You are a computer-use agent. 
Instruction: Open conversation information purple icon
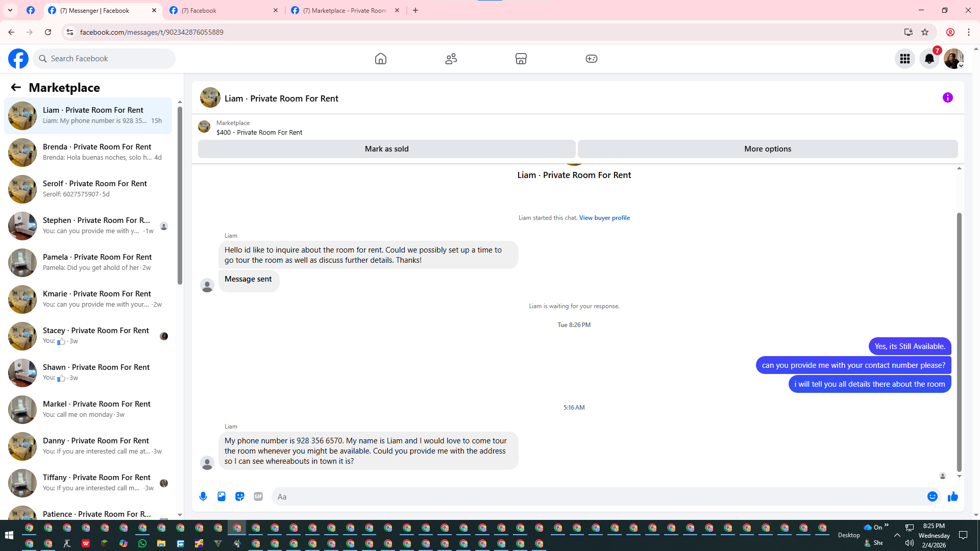[947, 97]
